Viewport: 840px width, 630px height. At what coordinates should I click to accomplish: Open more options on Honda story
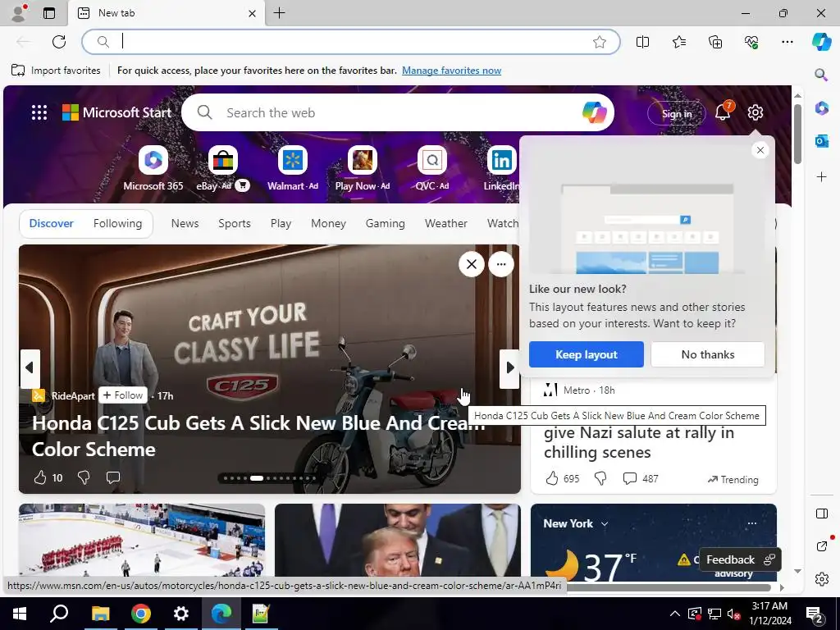501,264
